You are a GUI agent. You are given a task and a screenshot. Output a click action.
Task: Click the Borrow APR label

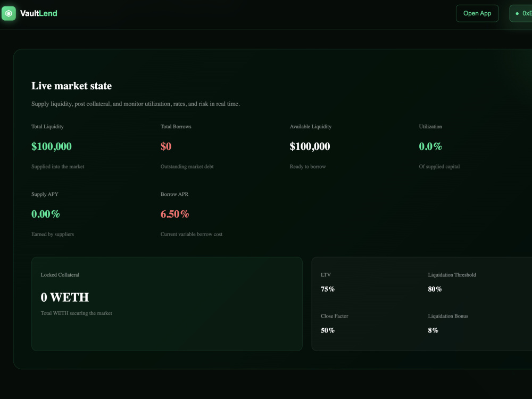174,194
